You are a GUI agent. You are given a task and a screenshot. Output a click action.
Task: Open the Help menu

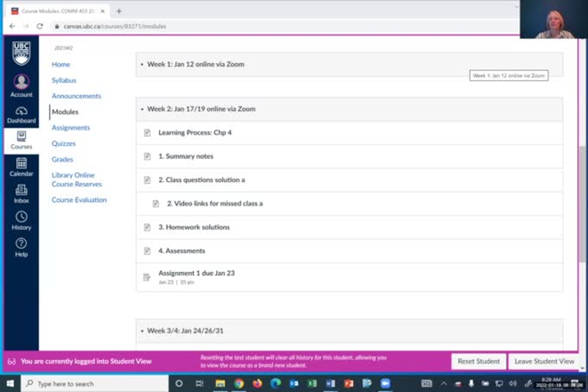point(21,247)
